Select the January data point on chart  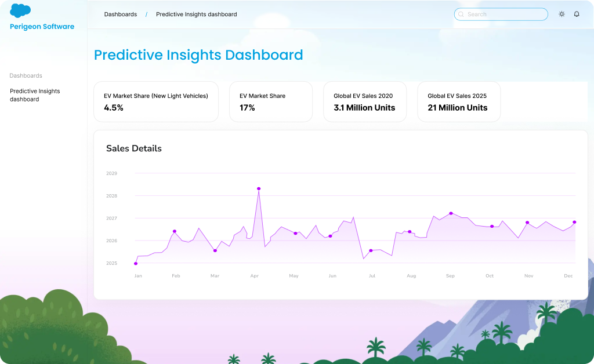tap(136, 264)
